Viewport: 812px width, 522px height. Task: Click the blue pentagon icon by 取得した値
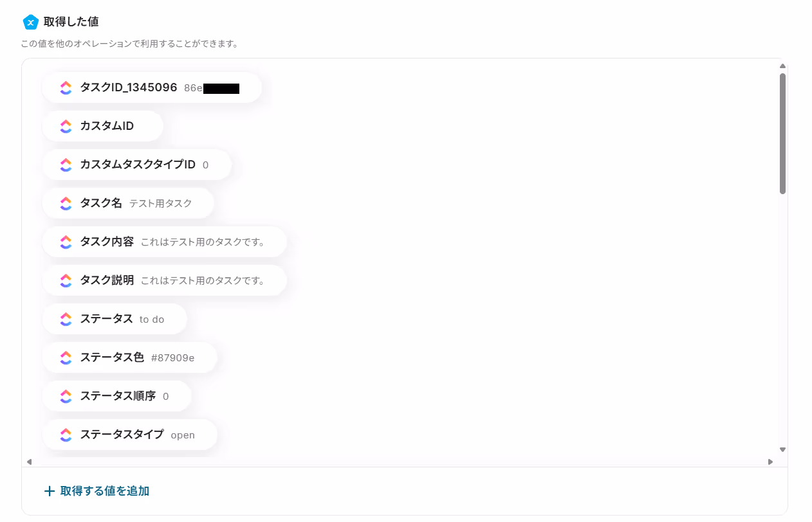[x=30, y=22]
